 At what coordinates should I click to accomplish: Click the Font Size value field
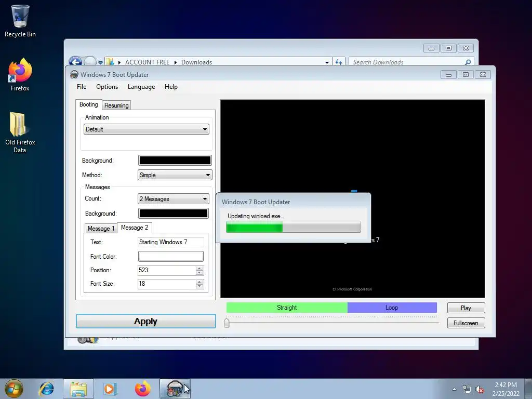coord(167,284)
